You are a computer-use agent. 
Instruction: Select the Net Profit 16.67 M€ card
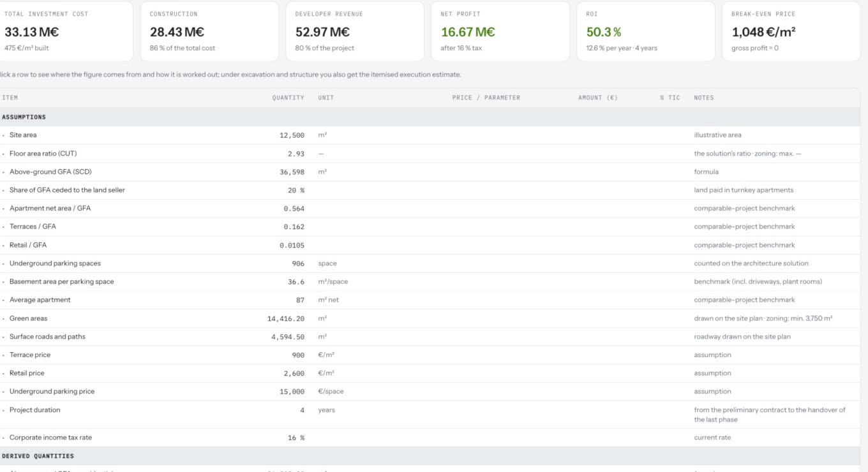pos(500,31)
